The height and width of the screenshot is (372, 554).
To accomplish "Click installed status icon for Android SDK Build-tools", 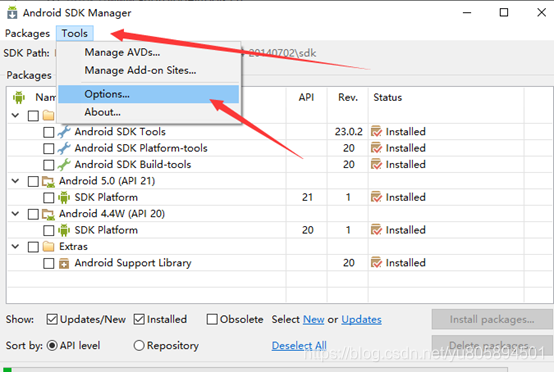I will point(376,164).
